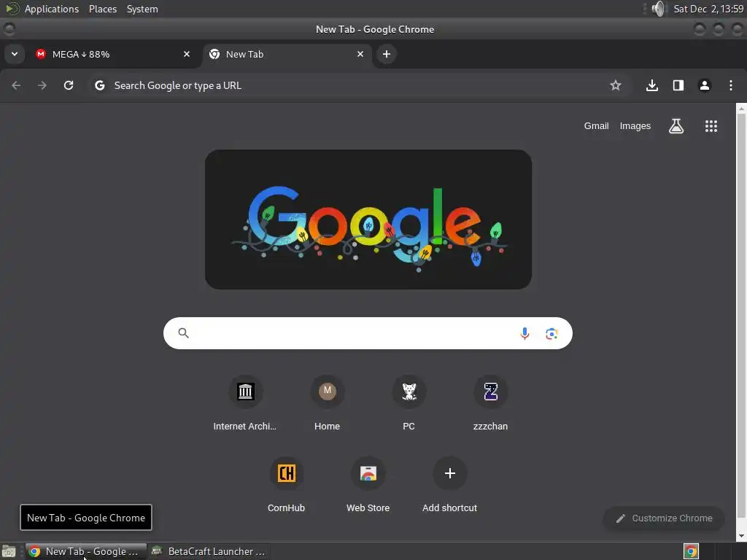Click the Chrome icon in the tray

coord(691,551)
